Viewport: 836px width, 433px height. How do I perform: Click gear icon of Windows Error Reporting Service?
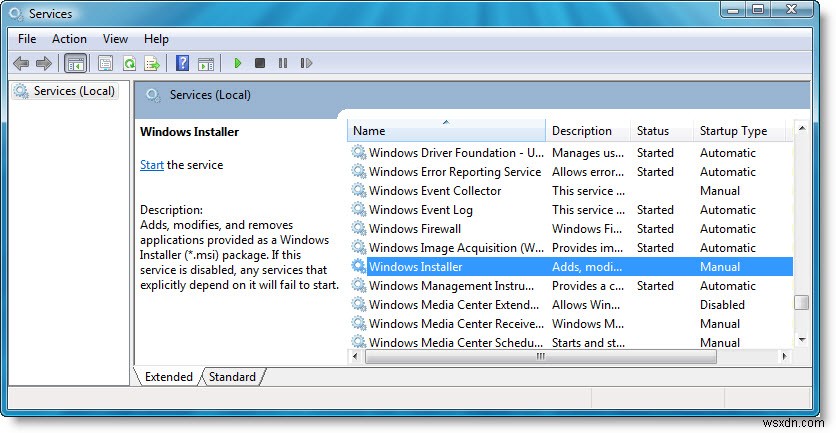(359, 172)
